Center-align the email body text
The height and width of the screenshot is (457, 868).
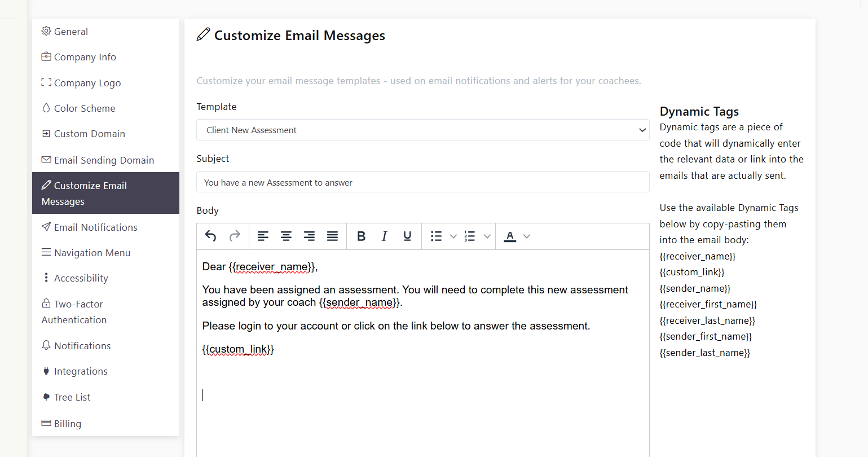tap(286, 236)
